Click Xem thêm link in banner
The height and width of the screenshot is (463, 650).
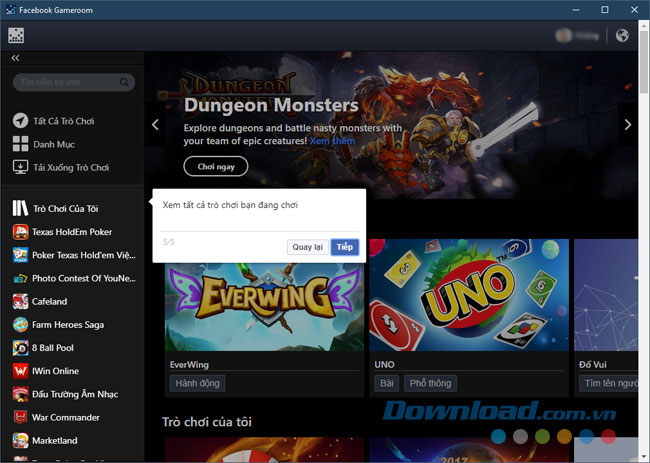point(332,141)
